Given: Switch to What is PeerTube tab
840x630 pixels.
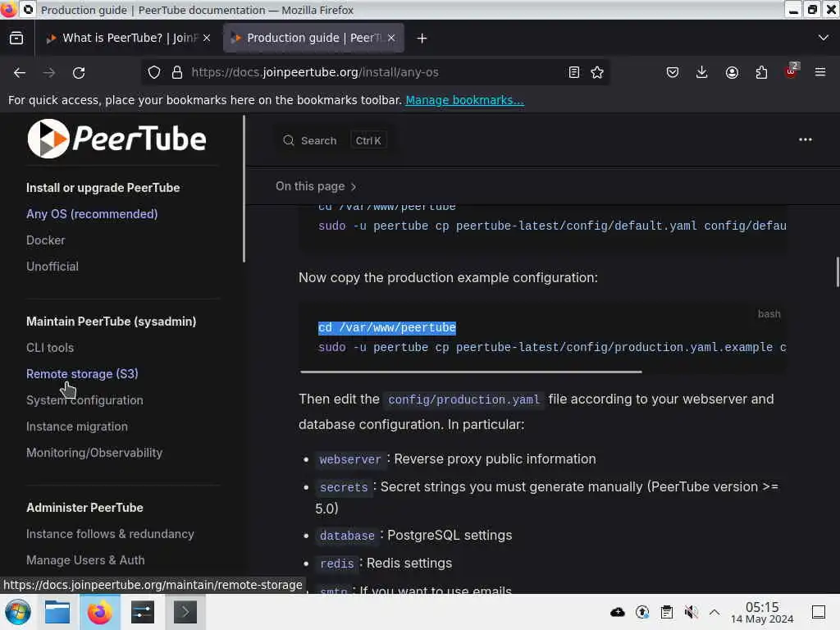Looking at the screenshot, I should click(x=128, y=38).
